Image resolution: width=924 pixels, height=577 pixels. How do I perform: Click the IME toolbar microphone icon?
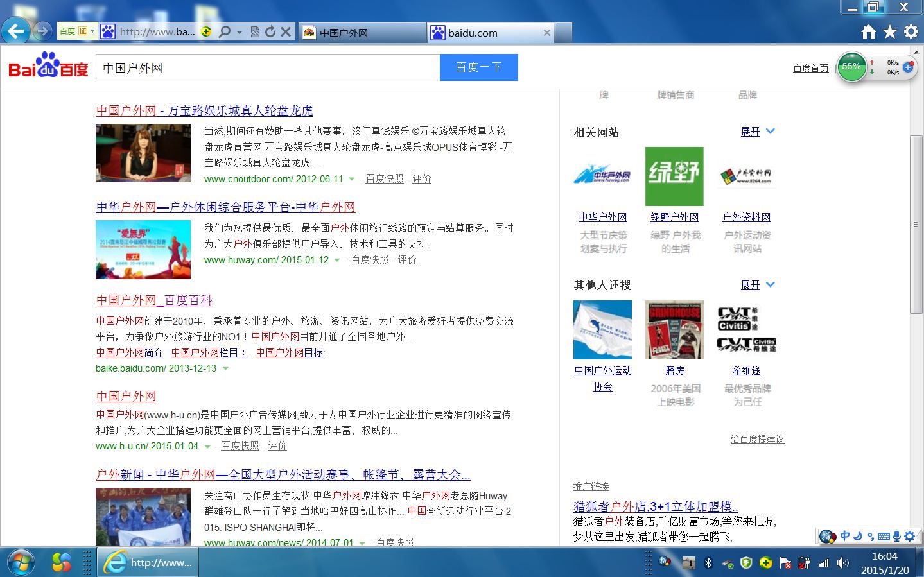897,536
